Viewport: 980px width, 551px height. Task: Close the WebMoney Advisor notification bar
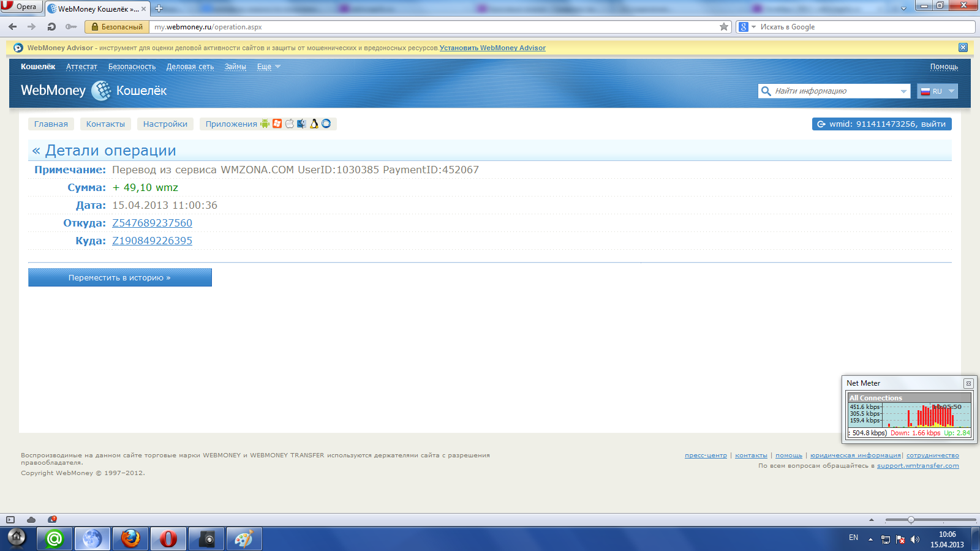(963, 48)
